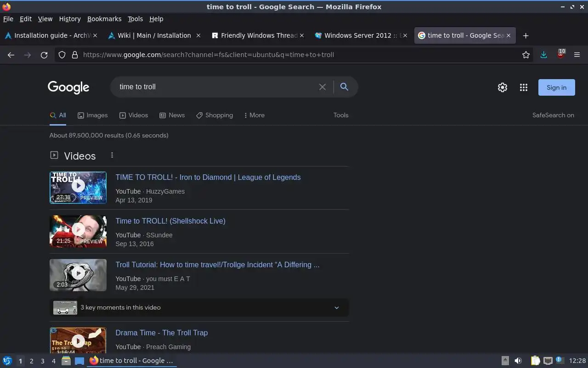Filter results by News

(x=172, y=115)
